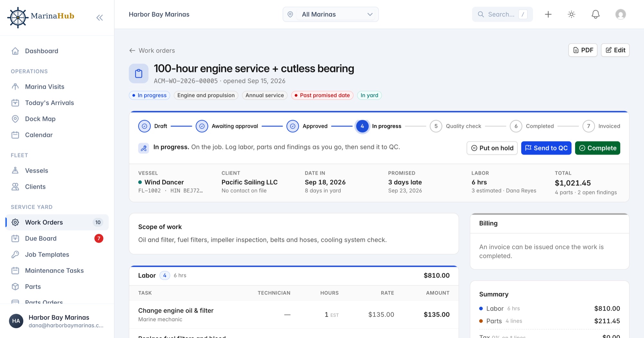Click the clipboard work order icon
This screenshot has width=644, height=338.
[x=138, y=73]
